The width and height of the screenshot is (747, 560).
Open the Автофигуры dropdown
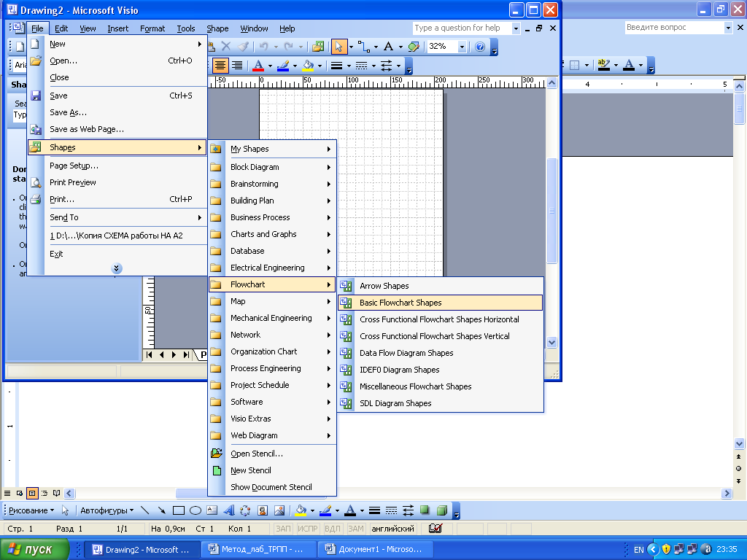(107, 510)
